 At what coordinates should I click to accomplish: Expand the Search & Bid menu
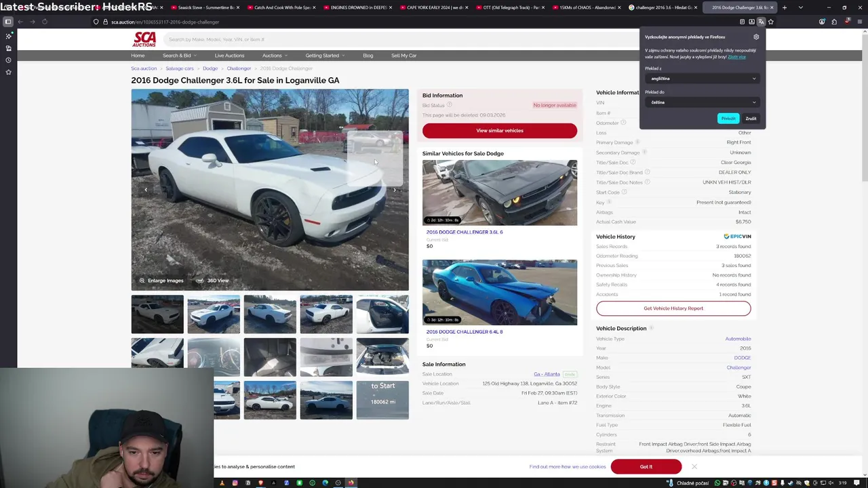(179, 56)
